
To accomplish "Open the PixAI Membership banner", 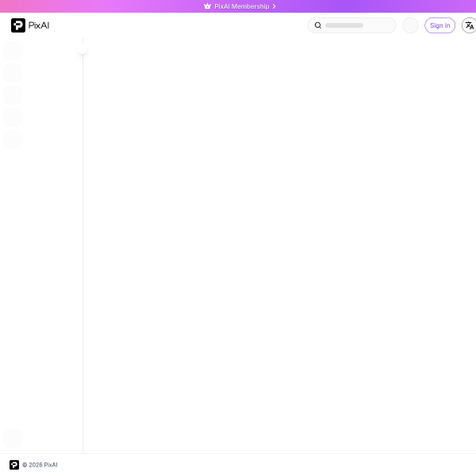I will 238,6.
